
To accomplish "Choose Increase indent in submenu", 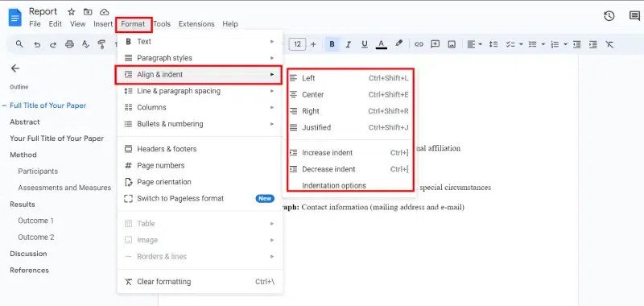I will pyautogui.click(x=350, y=152).
